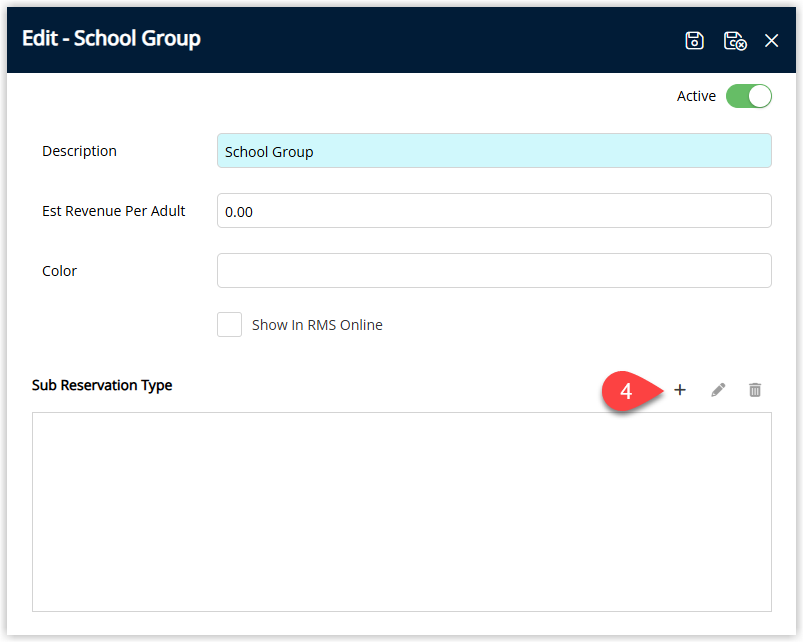Open the Color picker field
This screenshot has width=804, height=643.
[x=494, y=271]
